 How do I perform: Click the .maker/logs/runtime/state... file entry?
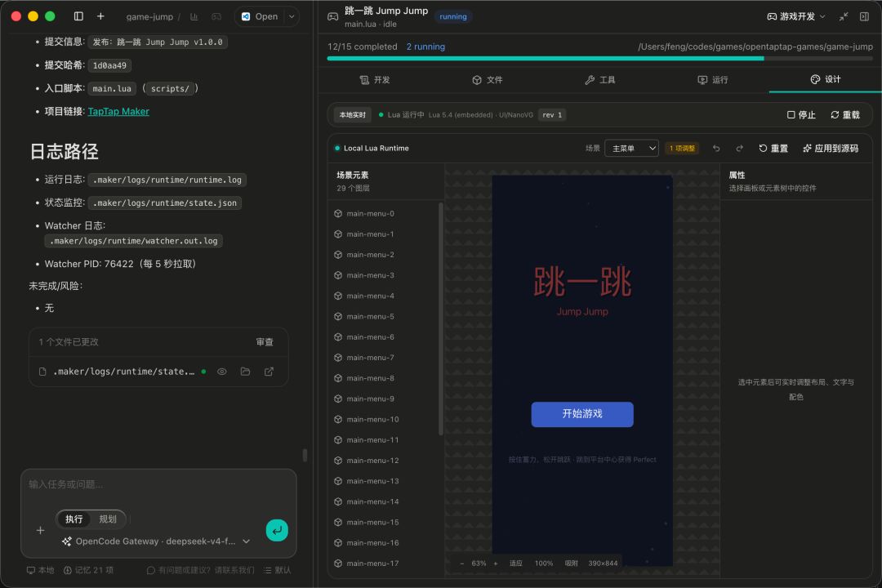[124, 372]
